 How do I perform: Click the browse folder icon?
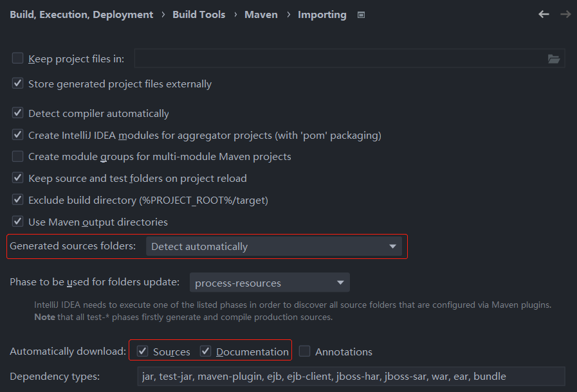click(553, 58)
